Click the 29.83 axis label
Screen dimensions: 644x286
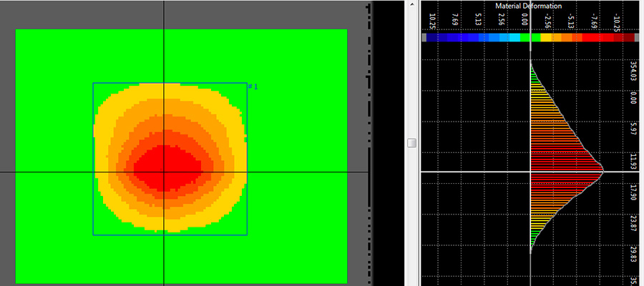click(x=633, y=254)
